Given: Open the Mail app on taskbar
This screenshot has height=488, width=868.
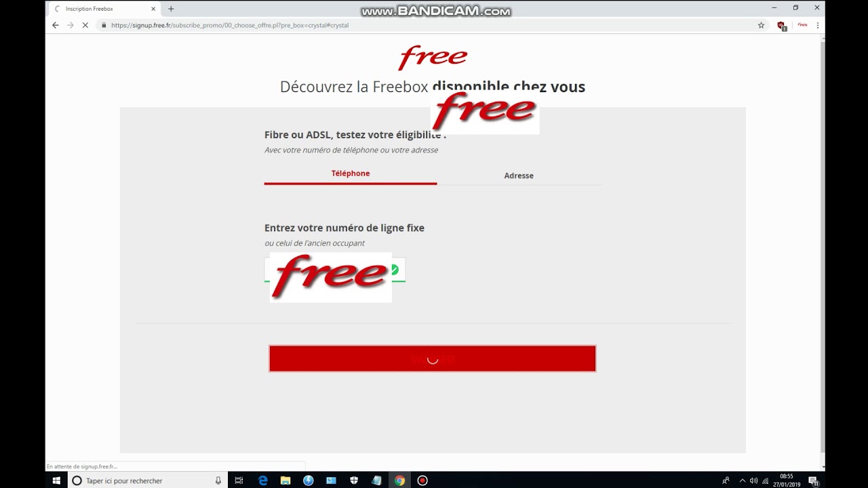Looking at the screenshot, I should [x=331, y=481].
